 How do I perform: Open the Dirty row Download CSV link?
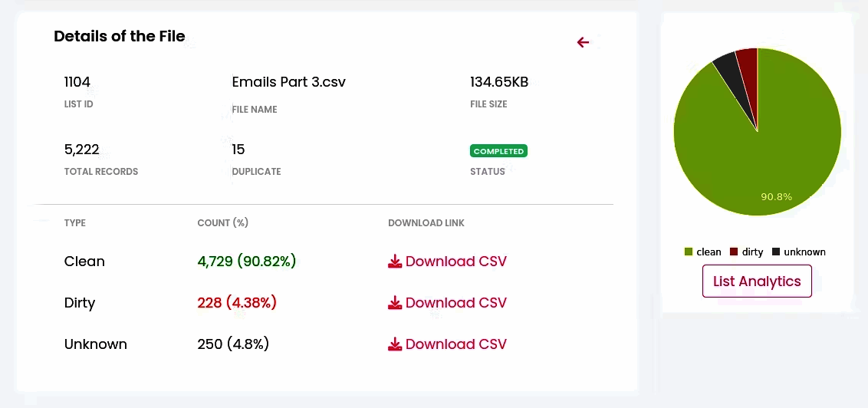455,303
